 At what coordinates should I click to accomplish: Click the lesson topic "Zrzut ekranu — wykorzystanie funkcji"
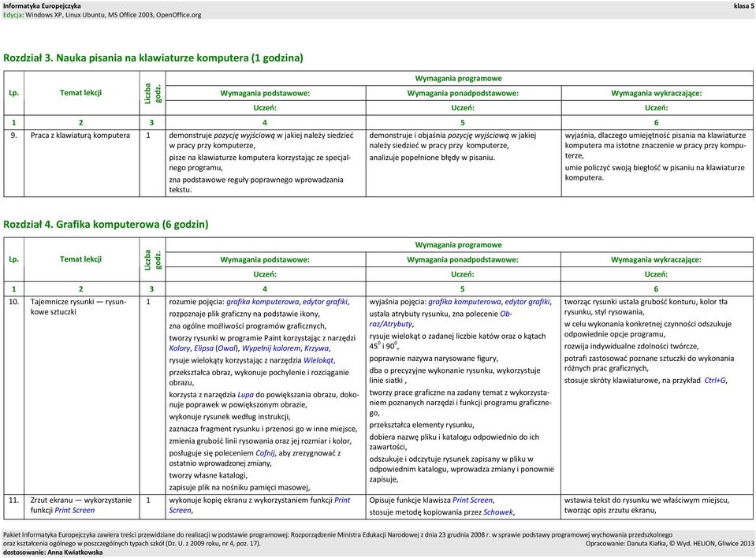point(81,505)
